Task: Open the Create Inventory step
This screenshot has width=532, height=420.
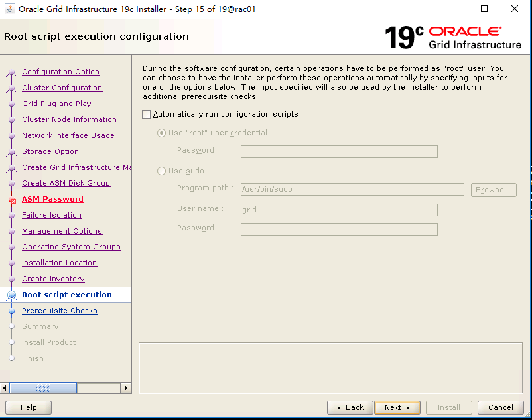Action: click(x=53, y=279)
